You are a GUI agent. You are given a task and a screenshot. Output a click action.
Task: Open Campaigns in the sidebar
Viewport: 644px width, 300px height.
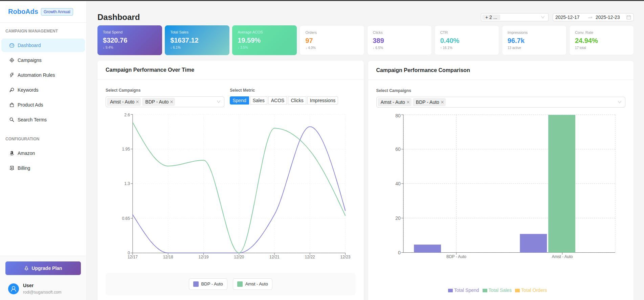pyautogui.click(x=43, y=60)
